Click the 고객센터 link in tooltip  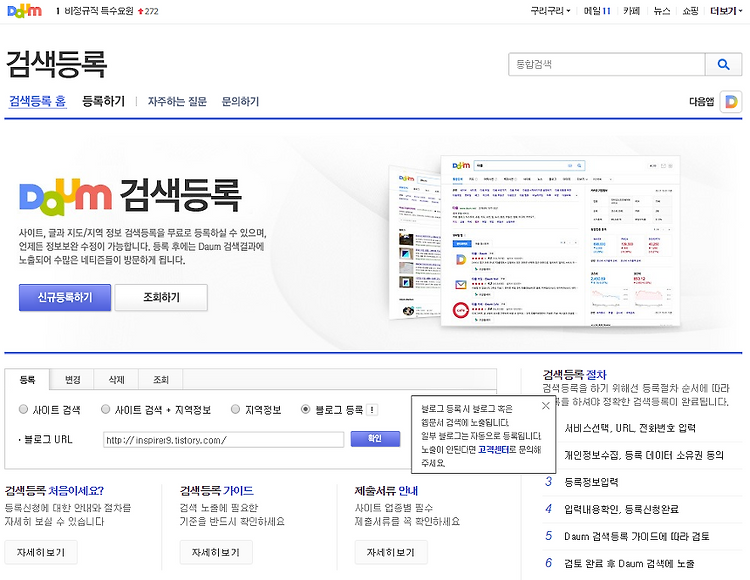coord(493,449)
